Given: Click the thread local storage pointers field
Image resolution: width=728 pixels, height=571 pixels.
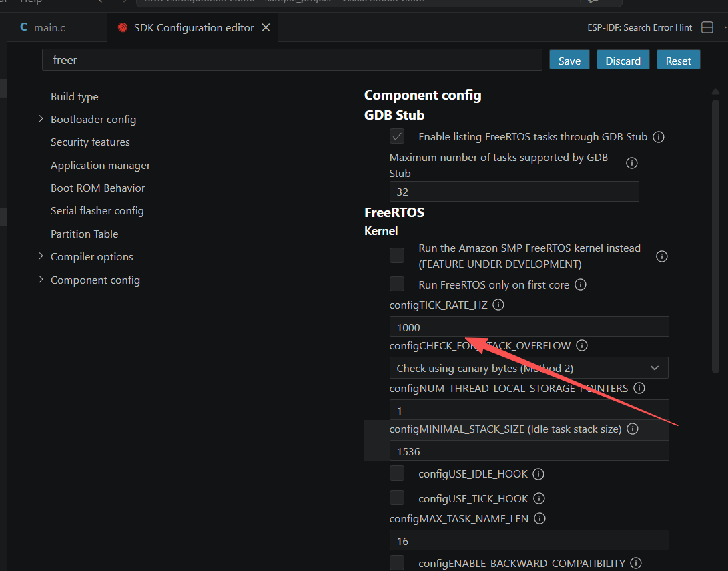Looking at the screenshot, I should 529,410.
